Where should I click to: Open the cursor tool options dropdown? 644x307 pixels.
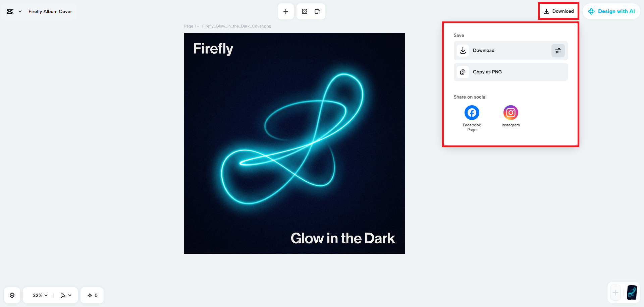click(x=65, y=295)
